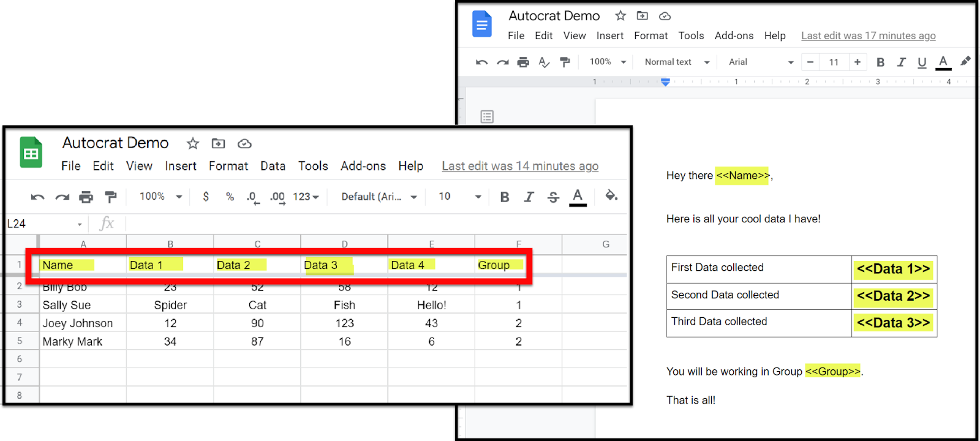Open Edit menu in Sheets
980x441 pixels.
[x=104, y=166]
